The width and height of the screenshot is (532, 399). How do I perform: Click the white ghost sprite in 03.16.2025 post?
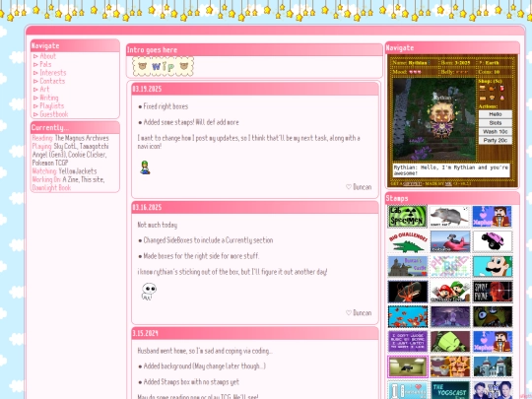149,292
